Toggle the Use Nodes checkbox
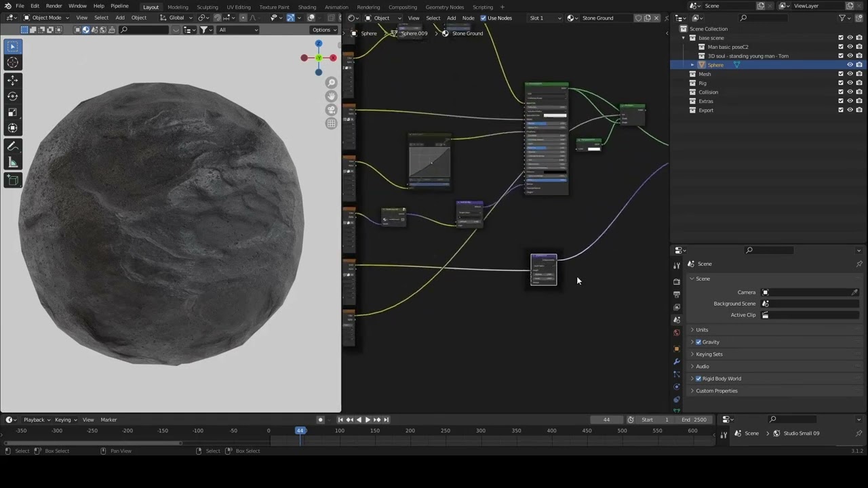 (484, 18)
